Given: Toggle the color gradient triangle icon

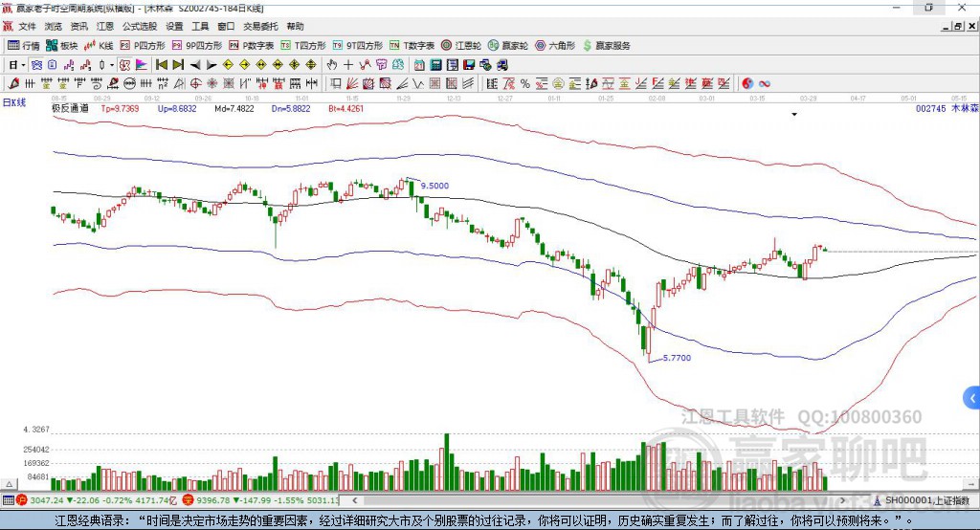Looking at the screenshot, I should click(142, 65).
